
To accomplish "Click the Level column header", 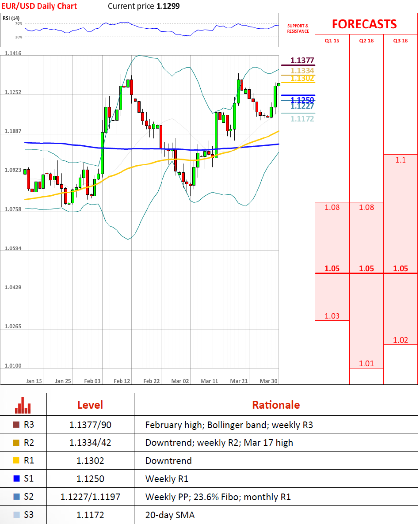I will point(90,405).
